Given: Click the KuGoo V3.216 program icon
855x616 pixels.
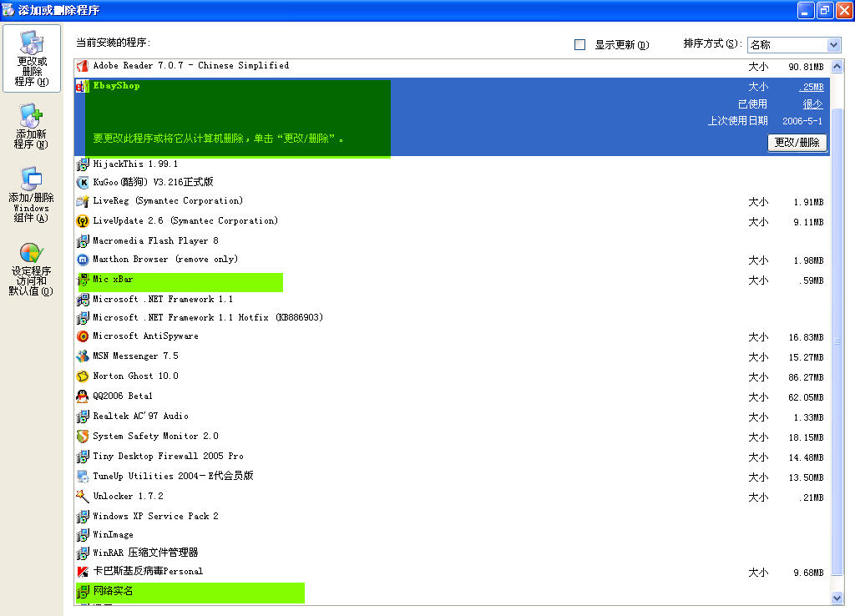Looking at the screenshot, I should point(83,183).
